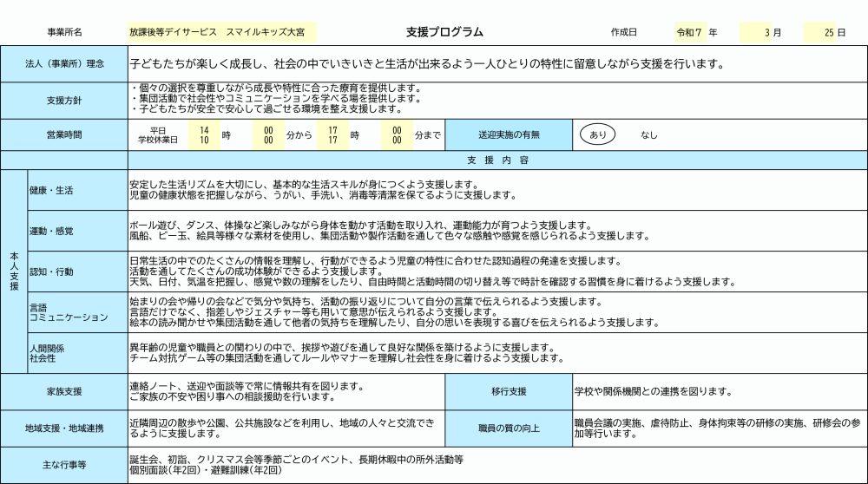
Task: Click the 令和7 year field
Action: [x=689, y=33]
